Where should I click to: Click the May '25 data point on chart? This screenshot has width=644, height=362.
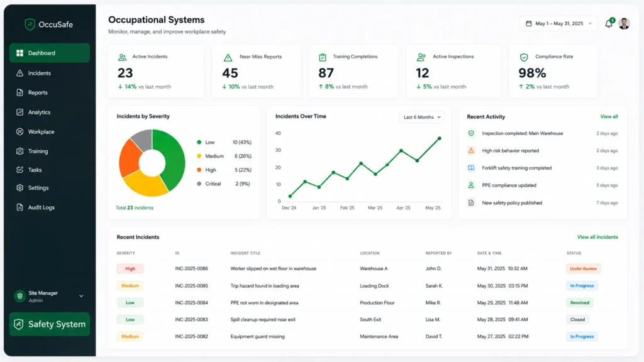click(x=440, y=138)
